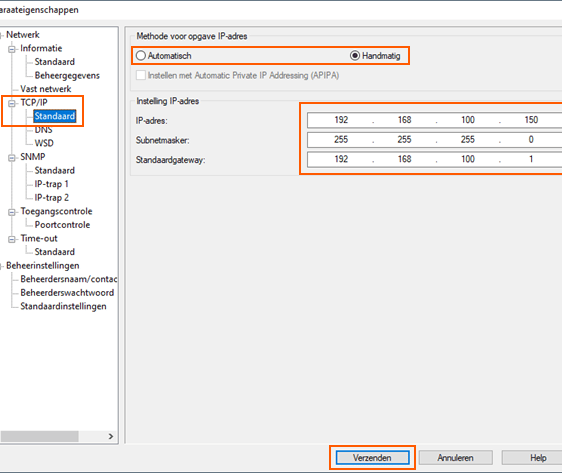Select Vast netwerk in the tree
This screenshot has height=473, width=562.
[x=46, y=89]
